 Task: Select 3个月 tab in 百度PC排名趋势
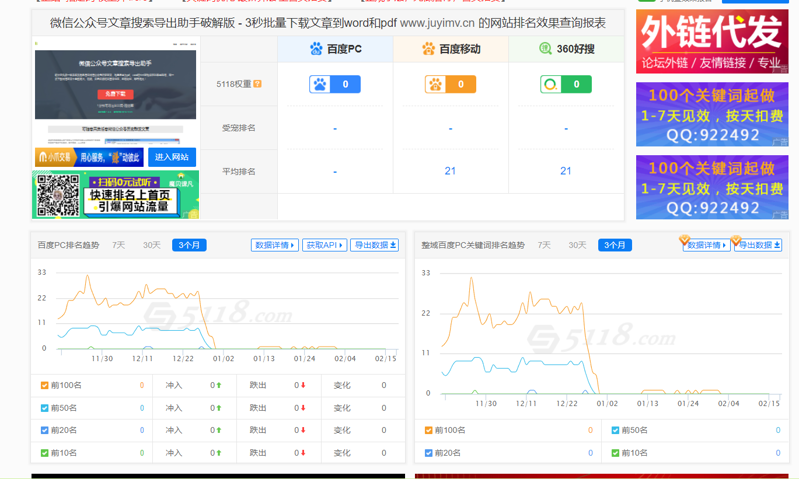coord(189,245)
